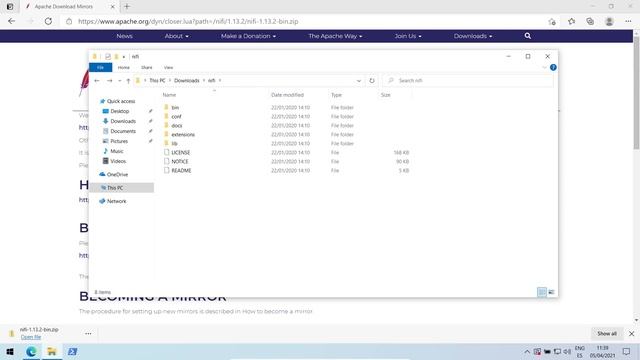Show hidden system tray icons

pyautogui.click(x=527, y=351)
